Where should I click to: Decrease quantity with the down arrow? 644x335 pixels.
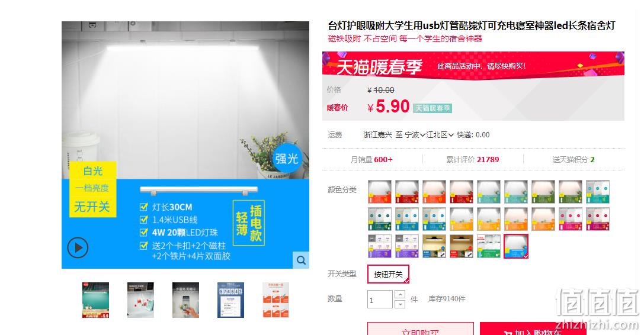click(400, 304)
